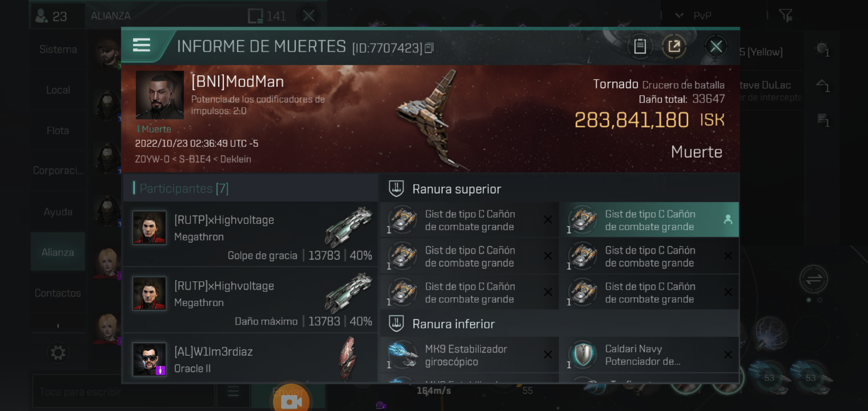Select the Alianza chat tab

point(58,252)
